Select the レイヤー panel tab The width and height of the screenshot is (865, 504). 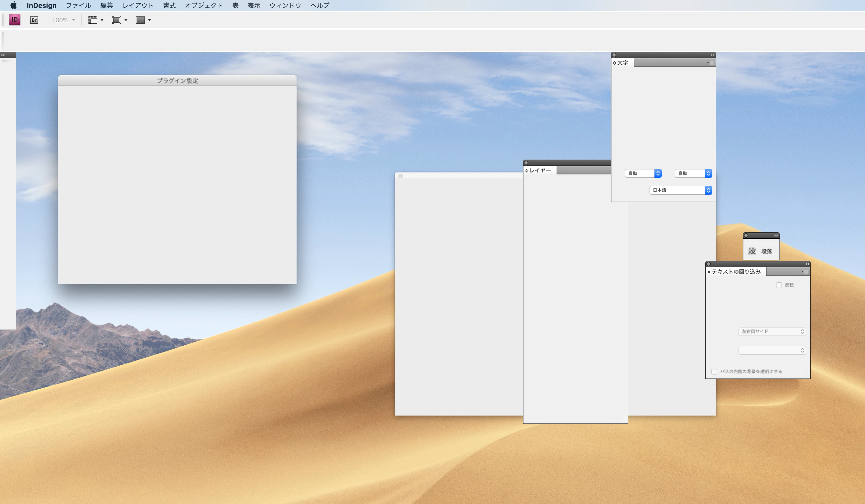pyautogui.click(x=540, y=170)
